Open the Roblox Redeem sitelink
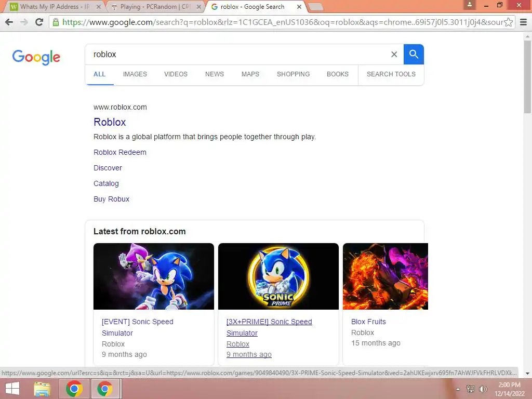 click(x=120, y=152)
